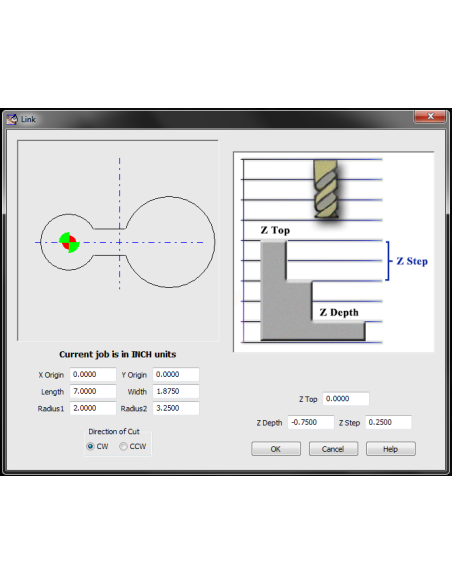The image size is (452, 584).
Task: Click the Z Top input field
Action: click(x=346, y=399)
